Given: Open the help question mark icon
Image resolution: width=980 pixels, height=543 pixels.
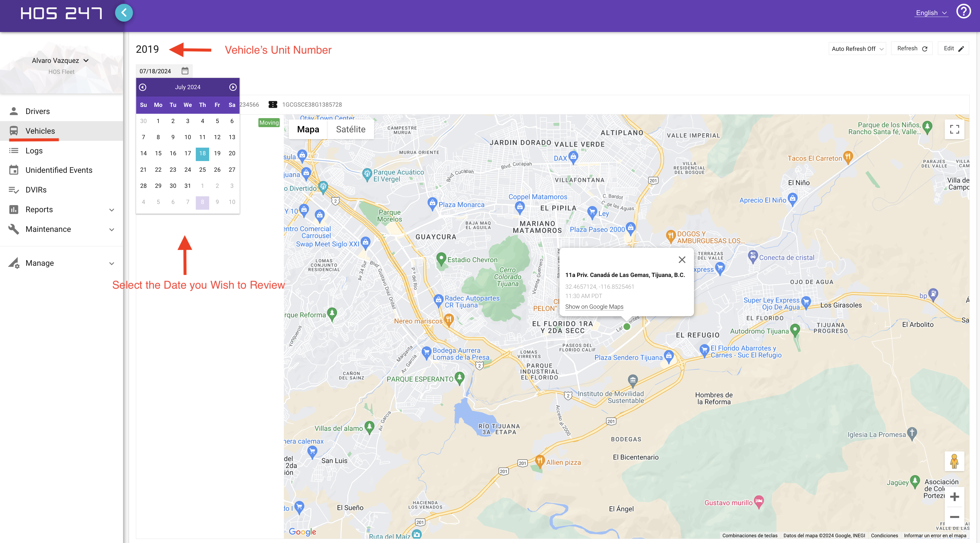Looking at the screenshot, I should (x=963, y=11).
